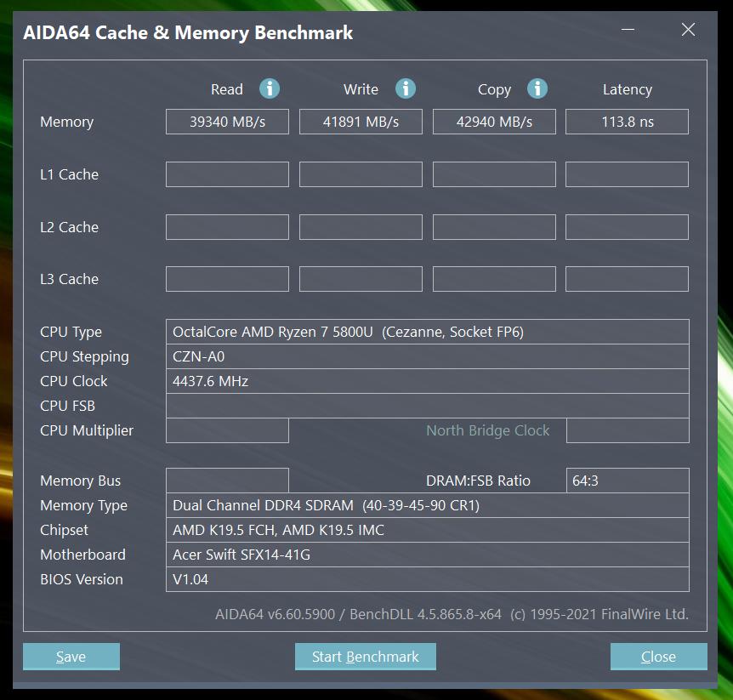Click the Memory Copy result box
The width and height of the screenshot is (733, 700).
494,121
